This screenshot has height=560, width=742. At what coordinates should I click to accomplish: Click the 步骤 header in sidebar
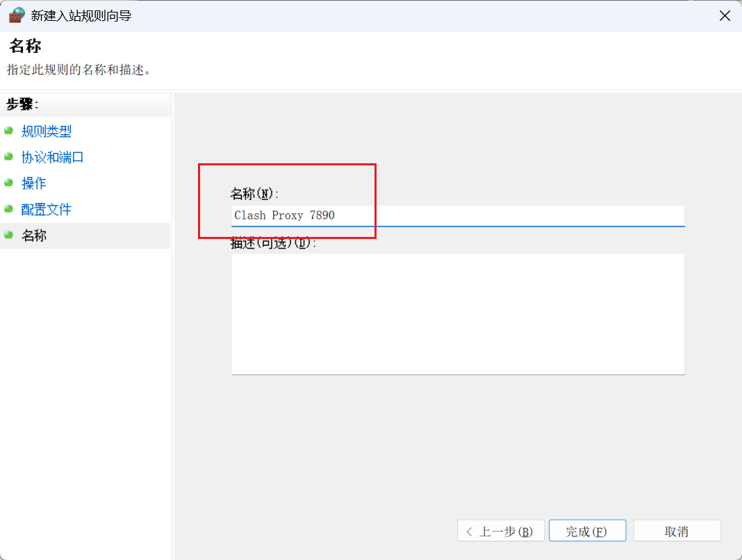click(22, 104)
